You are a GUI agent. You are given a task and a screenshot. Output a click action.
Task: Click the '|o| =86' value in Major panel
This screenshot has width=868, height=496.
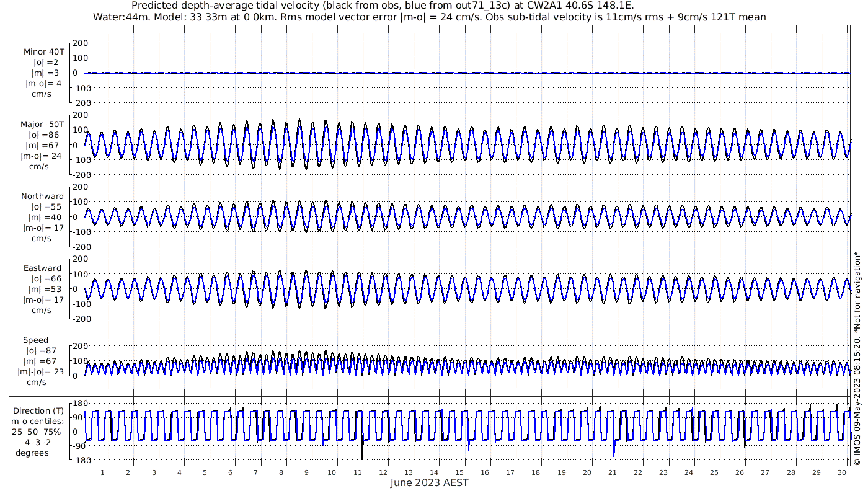(43, 135)
